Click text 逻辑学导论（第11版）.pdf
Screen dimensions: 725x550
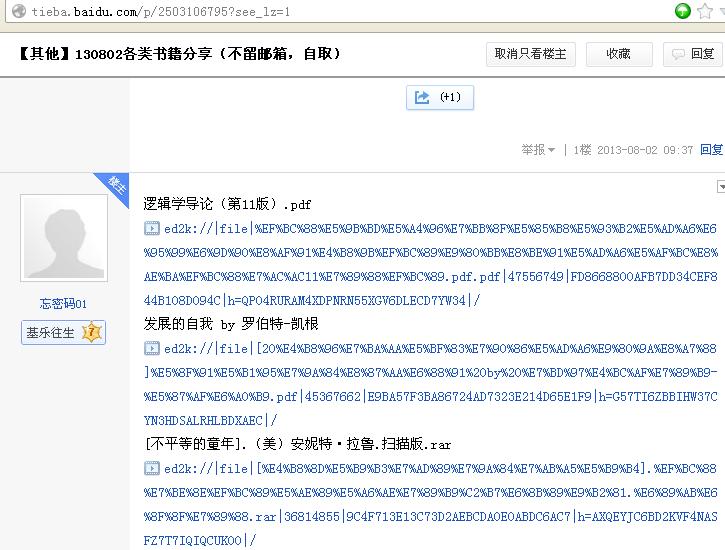click(x=227, y=204)
